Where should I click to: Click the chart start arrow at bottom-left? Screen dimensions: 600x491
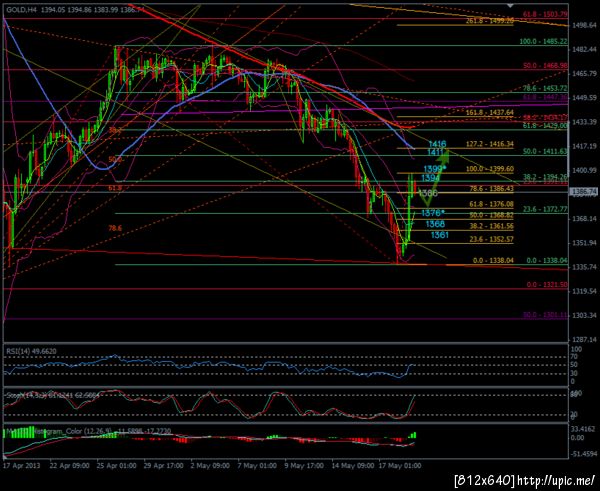click(5, 457)
